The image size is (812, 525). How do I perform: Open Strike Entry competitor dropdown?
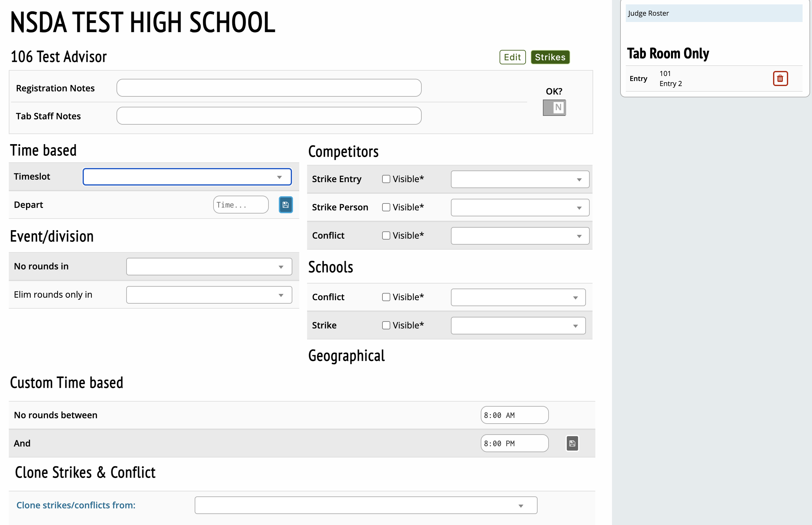pos(520,179)
